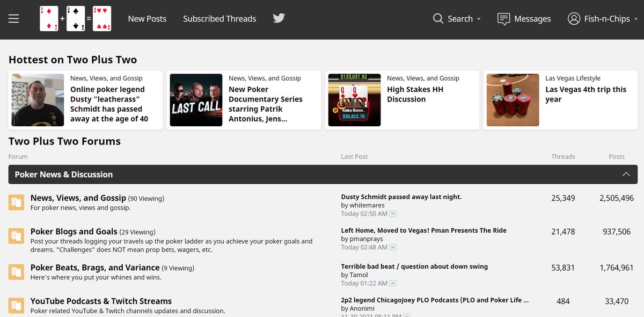This screenshot has width=644, height=317.
Task: Click post count 2,505,496
Action: tap(617, 198)
